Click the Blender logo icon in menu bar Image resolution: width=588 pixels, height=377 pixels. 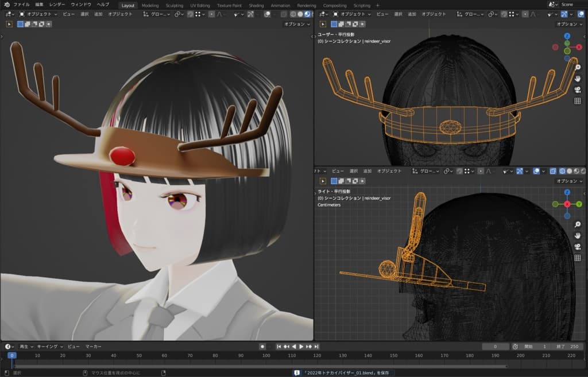(x=6, y=5)
